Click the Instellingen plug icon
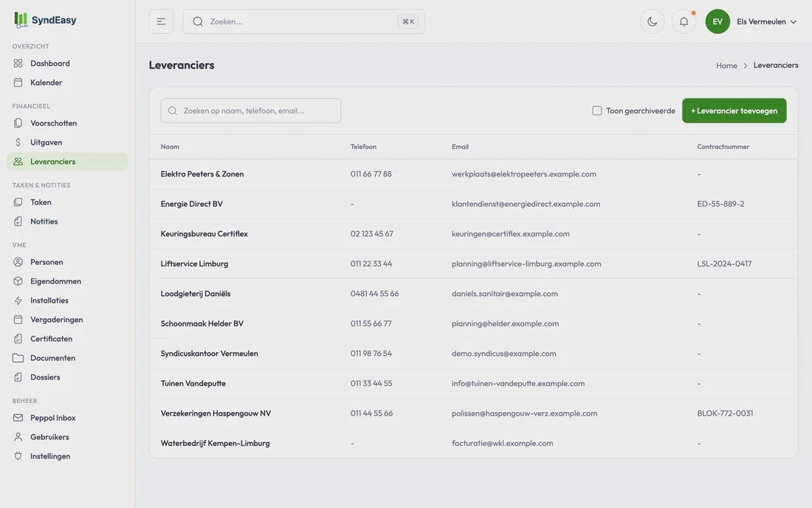This screenshot has height=508, width=812. tap(18, 456)
